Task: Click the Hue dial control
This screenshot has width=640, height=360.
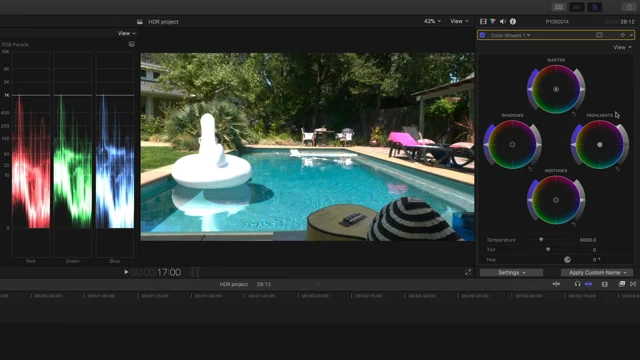Action: coord(567,260)
